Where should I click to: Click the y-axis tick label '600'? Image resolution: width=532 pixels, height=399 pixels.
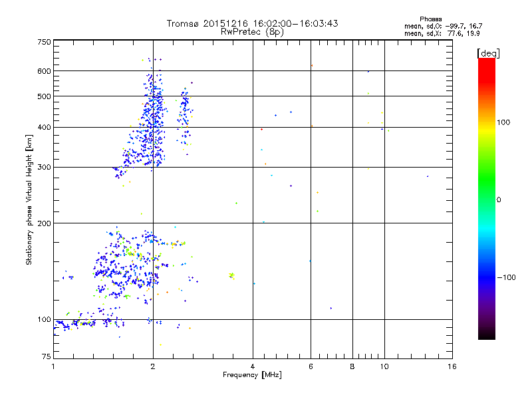(x=44, y=71)
